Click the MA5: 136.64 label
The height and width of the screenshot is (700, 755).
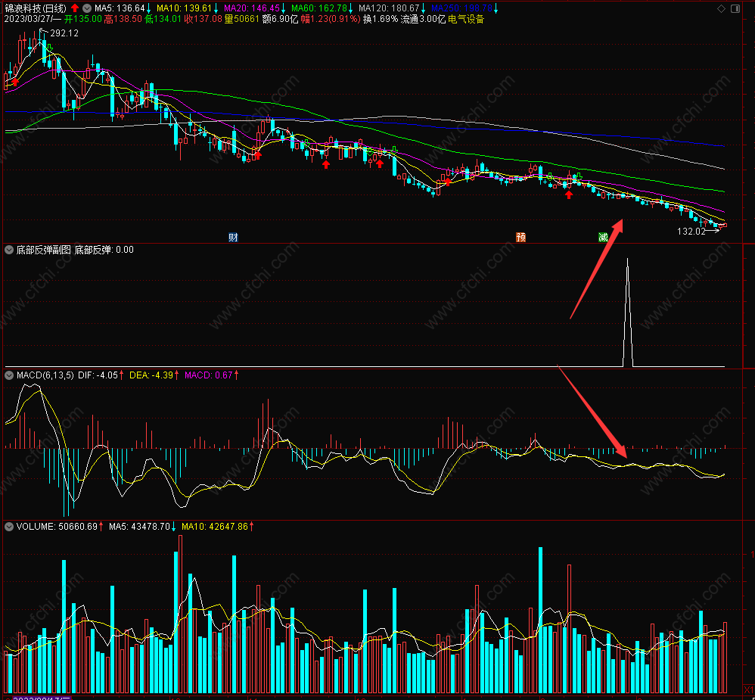(120, 8)
